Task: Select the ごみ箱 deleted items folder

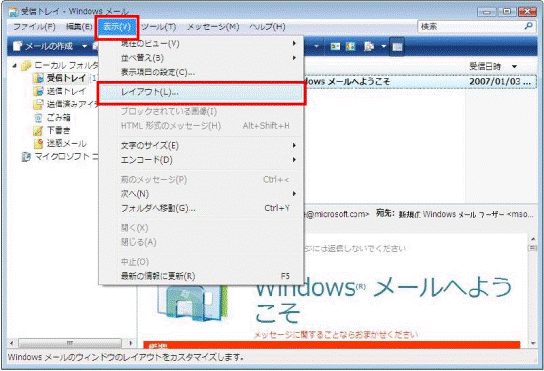Action: [53, 117]
